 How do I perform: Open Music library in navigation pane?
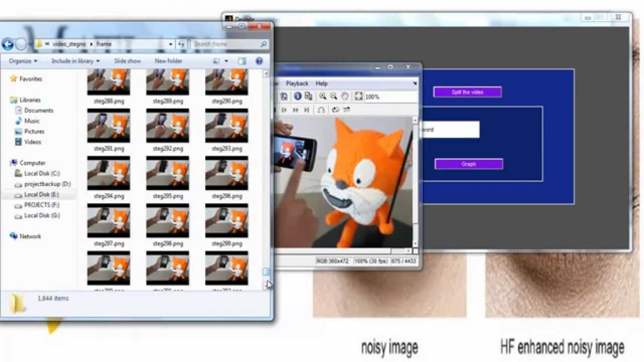pyautogui.click(x=32, y=121)
